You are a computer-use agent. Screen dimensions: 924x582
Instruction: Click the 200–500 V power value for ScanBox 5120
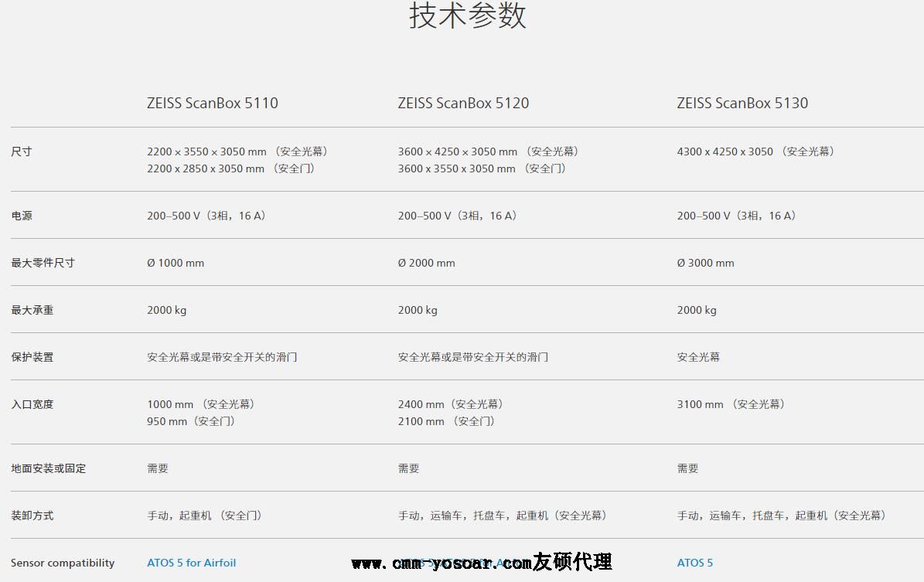(x=457, y=216)
